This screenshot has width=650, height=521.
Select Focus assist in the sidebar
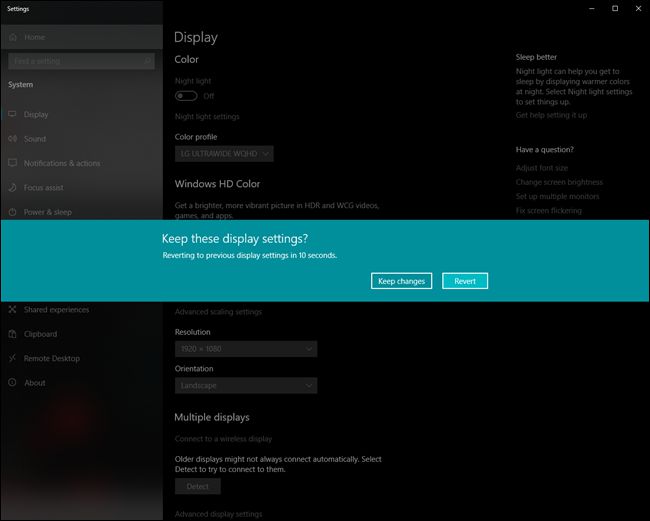click(82, 188)
